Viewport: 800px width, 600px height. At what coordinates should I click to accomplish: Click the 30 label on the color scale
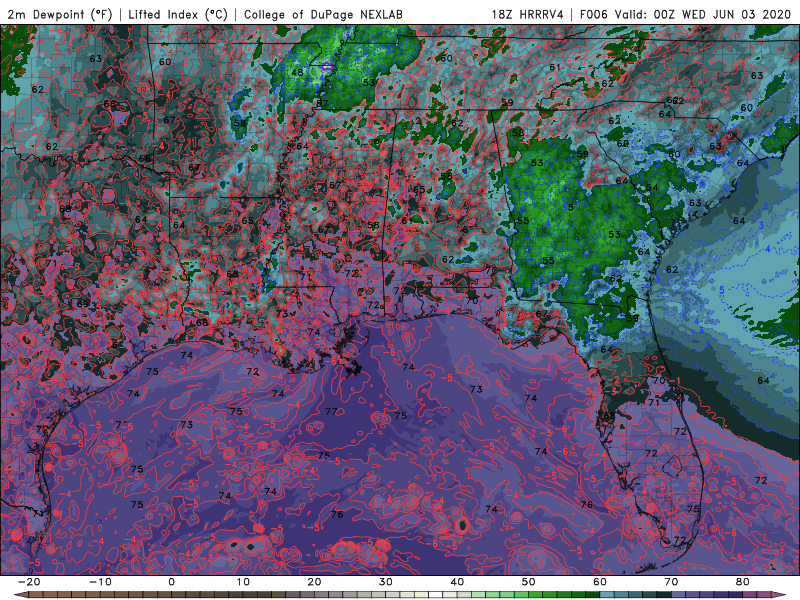(x=386, y=582)
